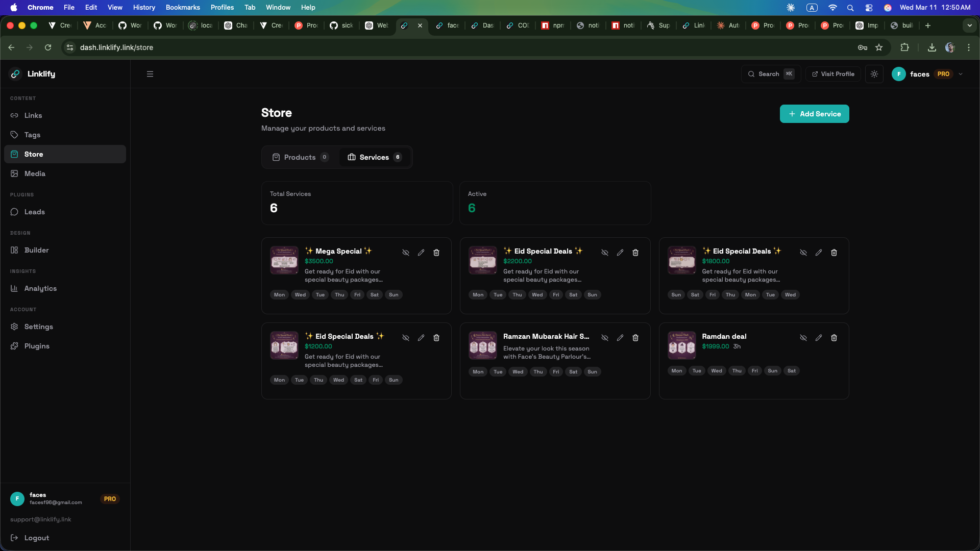Open the Builder page
Screen dimensions: 980x551
pos(36,250)
